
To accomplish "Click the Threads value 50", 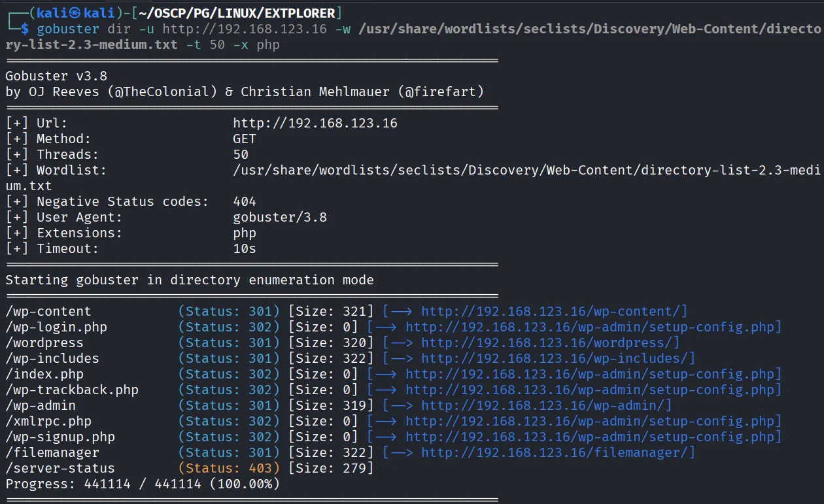I will 241,154.
